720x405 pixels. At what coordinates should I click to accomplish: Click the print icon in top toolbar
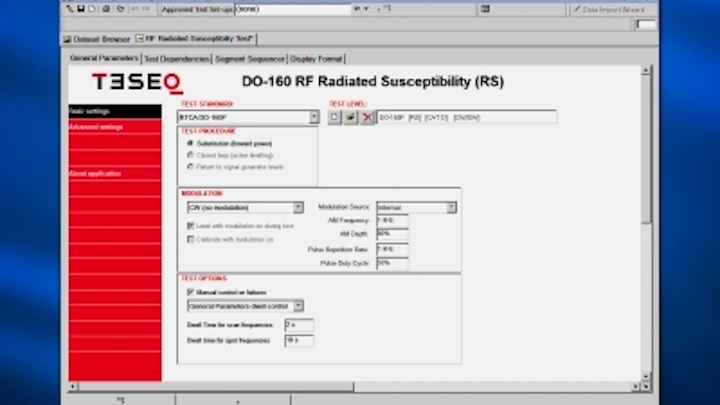[106, 9]
